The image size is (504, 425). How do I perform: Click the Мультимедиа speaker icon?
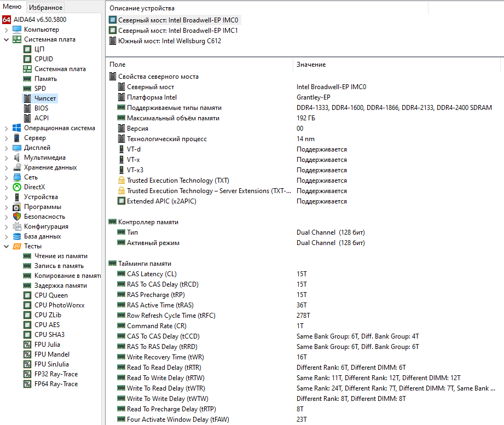[x=17, y=158]
